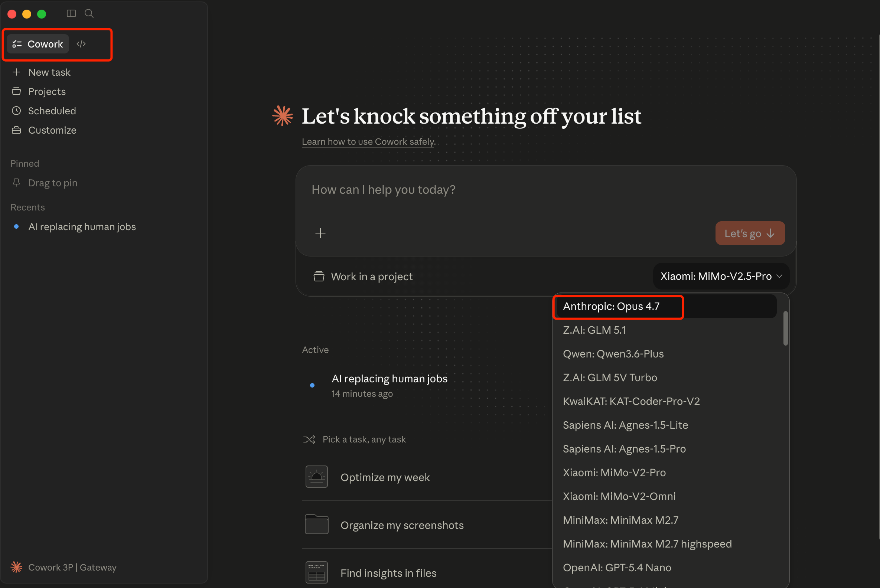Image resolution: width=880 pixels, height=588 pixels.
Task: Open recent task AI replacing human jobs in sidebar
Action: pyautogui.click(x=82, y=226)
